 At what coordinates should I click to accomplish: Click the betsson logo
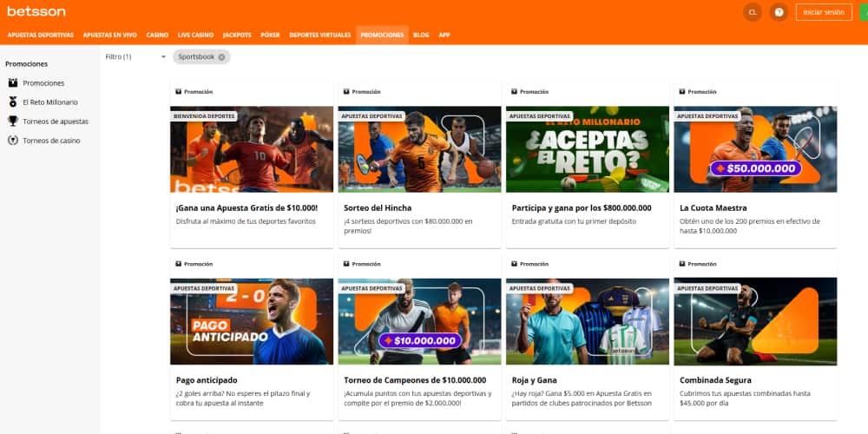36,11
